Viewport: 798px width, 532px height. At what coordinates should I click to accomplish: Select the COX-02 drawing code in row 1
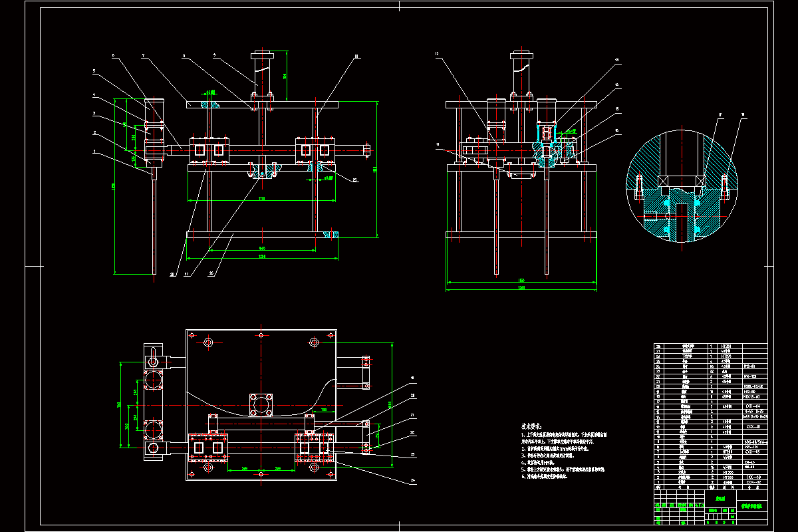[753, 482]
